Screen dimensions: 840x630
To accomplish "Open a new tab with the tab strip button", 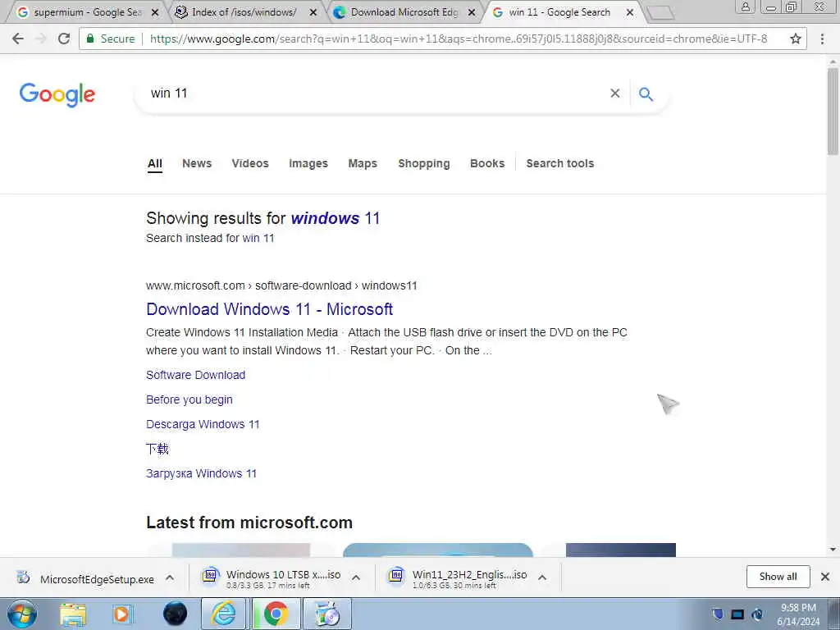I will (660, 13).
